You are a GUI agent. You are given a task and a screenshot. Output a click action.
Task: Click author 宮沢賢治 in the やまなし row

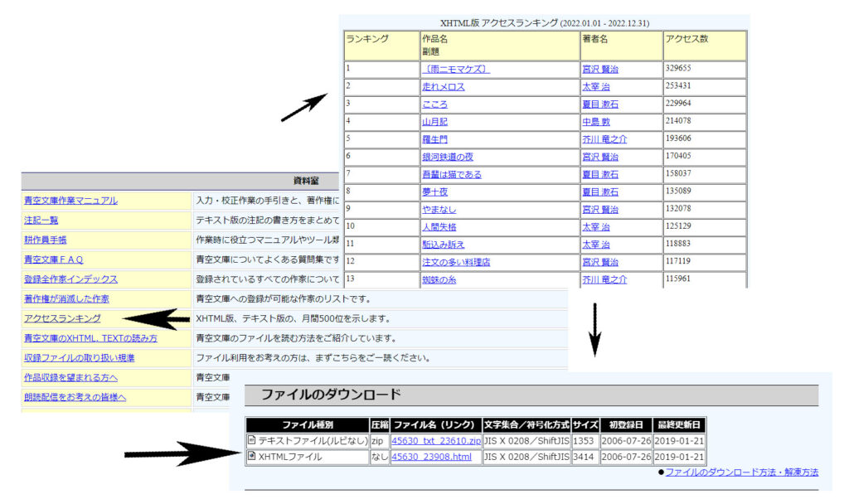[x=600, y=210]
